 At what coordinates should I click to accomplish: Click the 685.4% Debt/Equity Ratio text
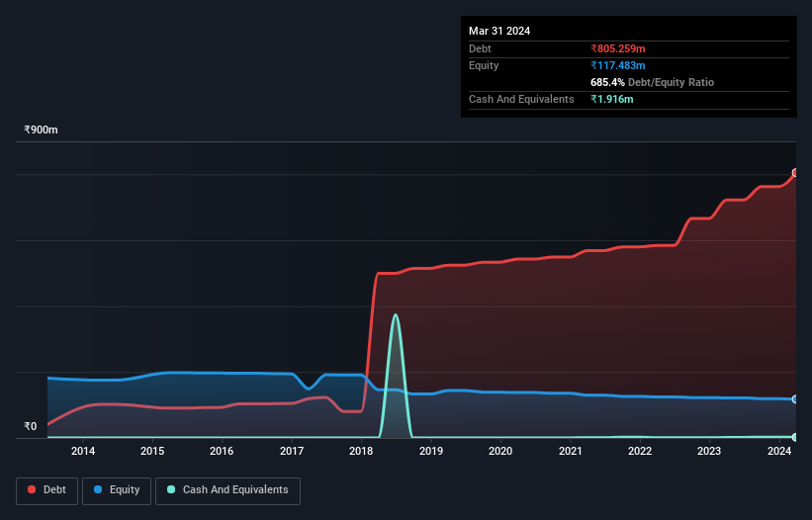[x=652, y=82]
